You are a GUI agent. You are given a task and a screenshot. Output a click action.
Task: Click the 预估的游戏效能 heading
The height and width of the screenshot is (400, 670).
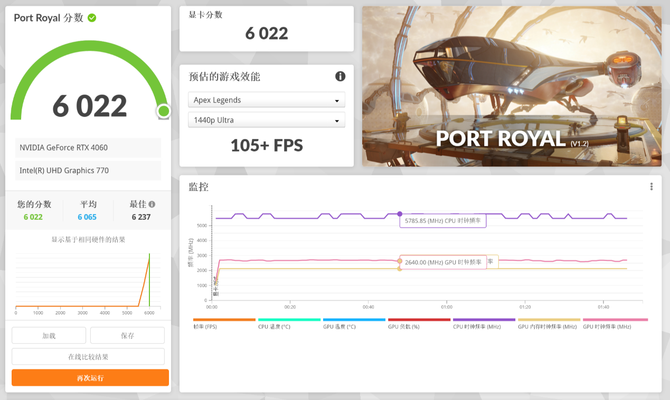(x=224, y=76)
